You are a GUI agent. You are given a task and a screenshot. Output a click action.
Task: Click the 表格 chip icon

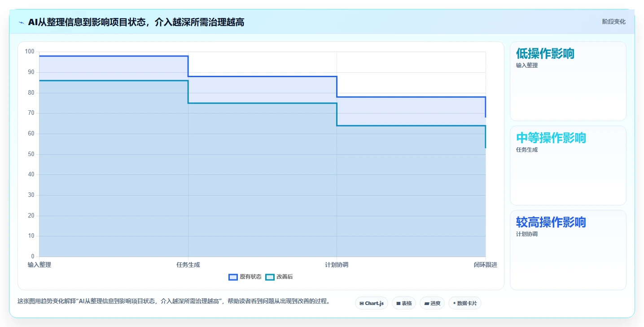[398, 304]
